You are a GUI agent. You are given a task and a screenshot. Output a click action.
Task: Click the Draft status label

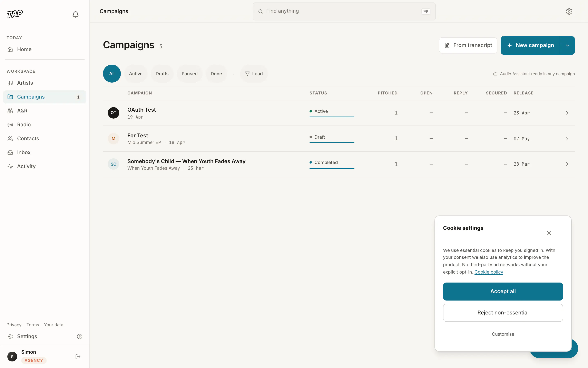point(320,137)
